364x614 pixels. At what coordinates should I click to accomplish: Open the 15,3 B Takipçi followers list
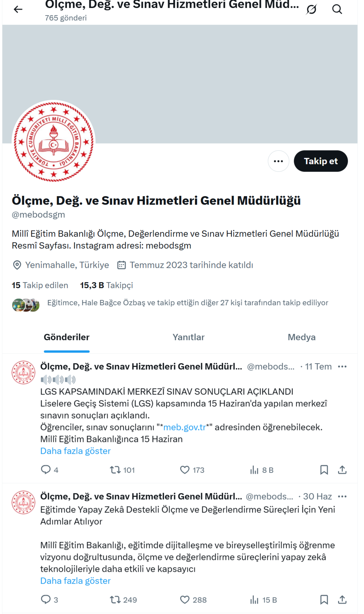[106, 285]
